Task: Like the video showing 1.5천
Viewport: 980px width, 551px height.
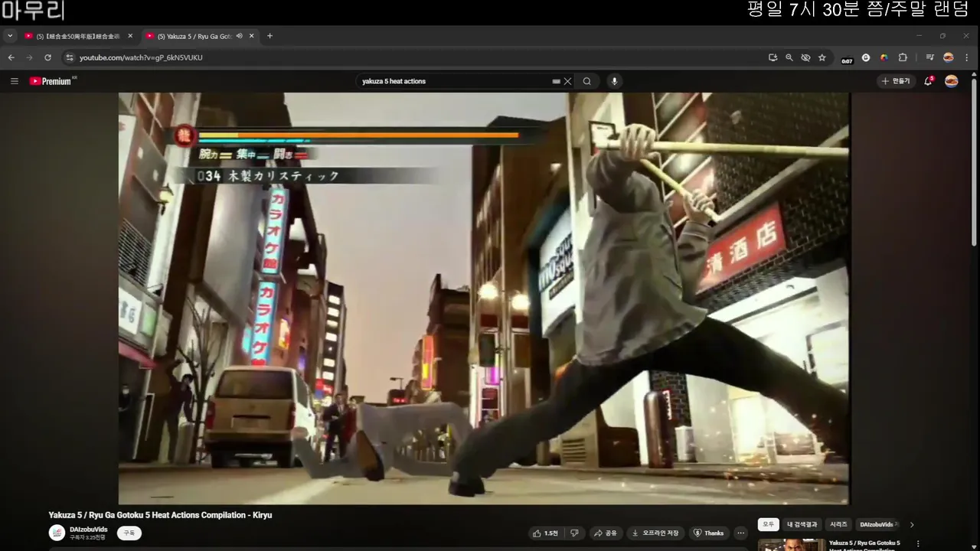Action: (546, 533)
